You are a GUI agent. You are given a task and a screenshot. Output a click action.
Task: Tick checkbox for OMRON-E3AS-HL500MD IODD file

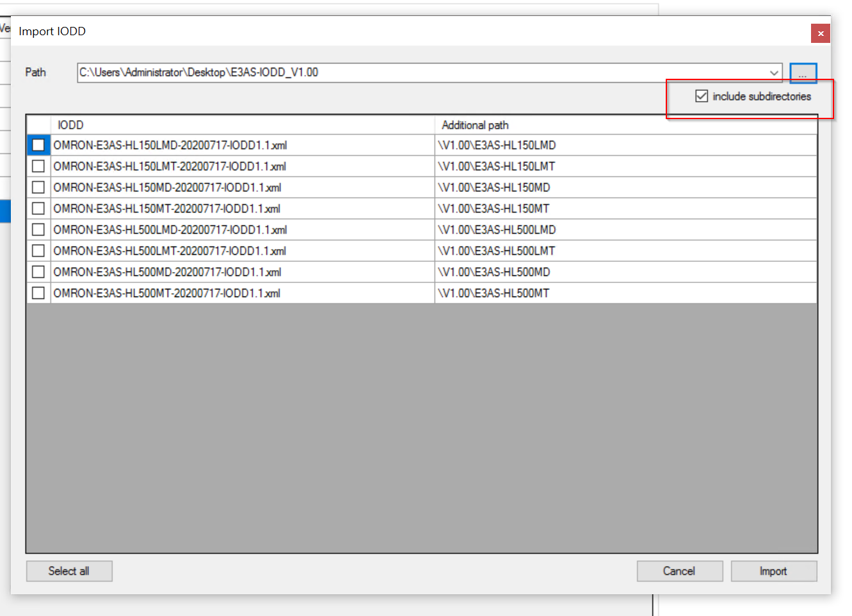point(38,272)
